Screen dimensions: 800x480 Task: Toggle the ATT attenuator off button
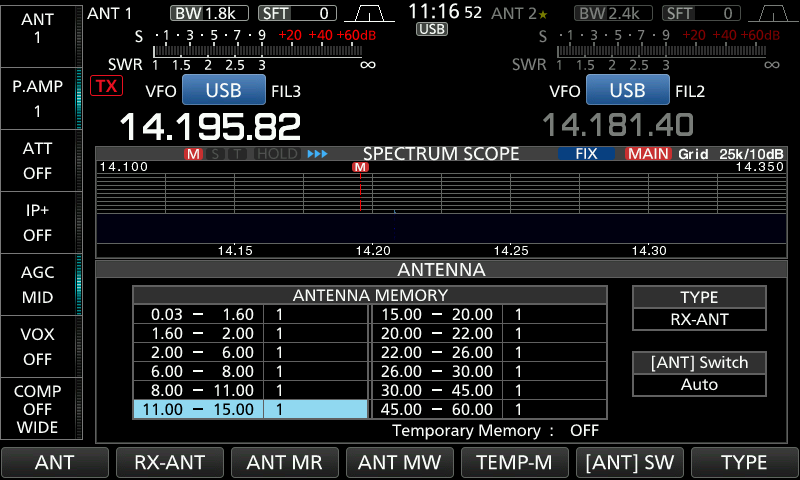[38, 160]
